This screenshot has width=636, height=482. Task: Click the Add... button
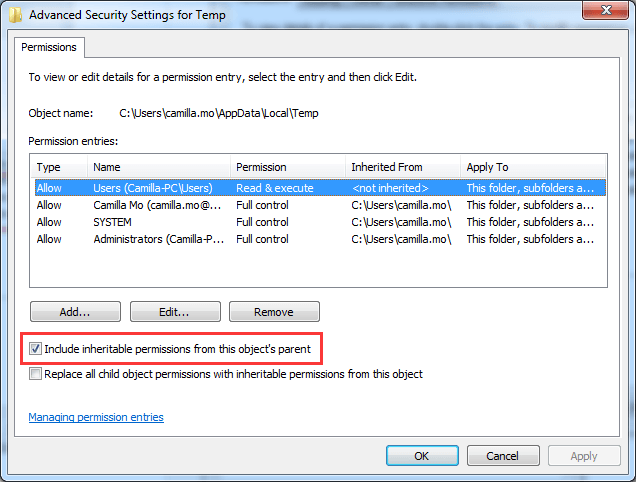75,312
